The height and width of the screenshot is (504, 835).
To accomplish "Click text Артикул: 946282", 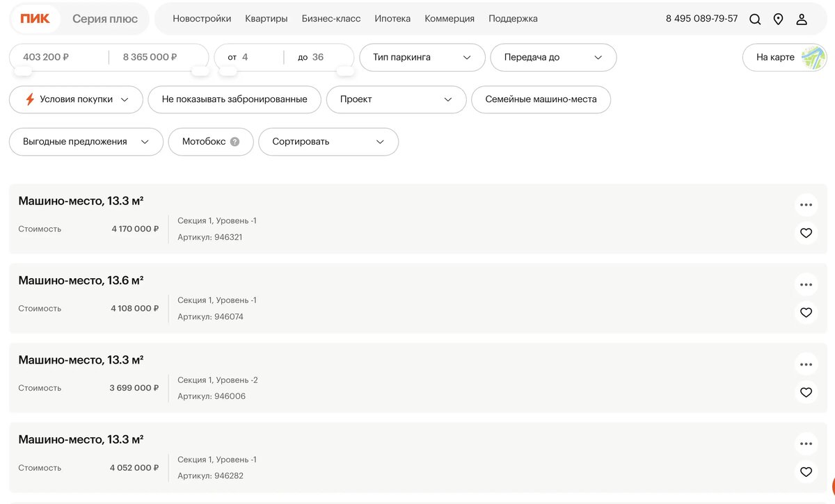I will (x=210, y=476).
